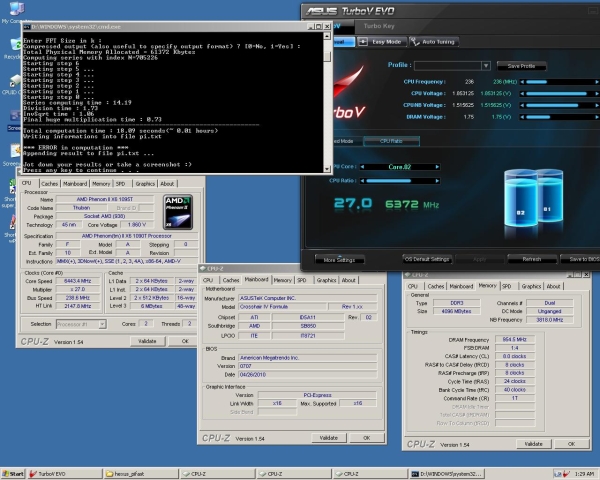Click the CPU Voltage slider track
Image resolution: width=600 pixels, height=480 pixels.
pyautogui.click(x=559, y=93)
